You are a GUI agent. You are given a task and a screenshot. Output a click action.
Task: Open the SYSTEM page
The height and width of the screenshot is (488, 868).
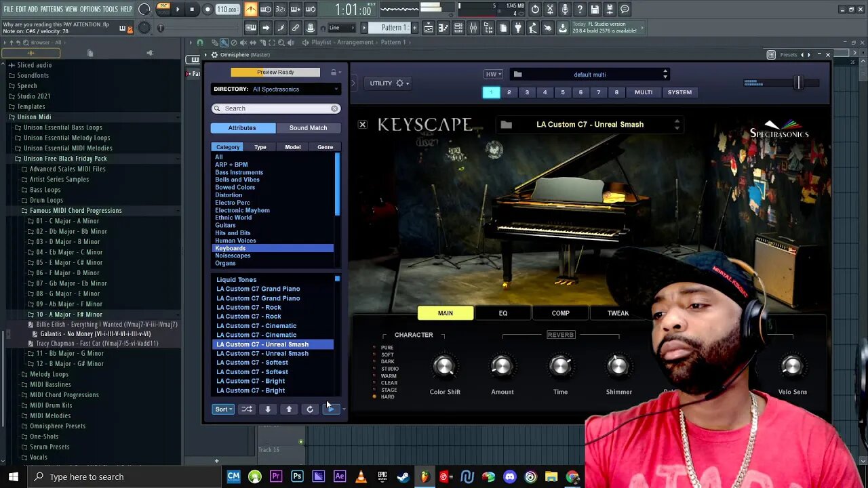[x=679, y=93]
